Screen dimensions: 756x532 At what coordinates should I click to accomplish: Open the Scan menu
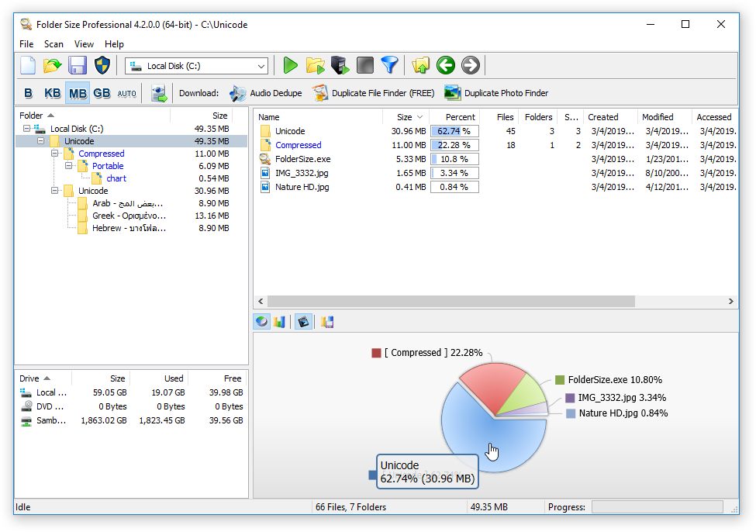coord(54,44)
